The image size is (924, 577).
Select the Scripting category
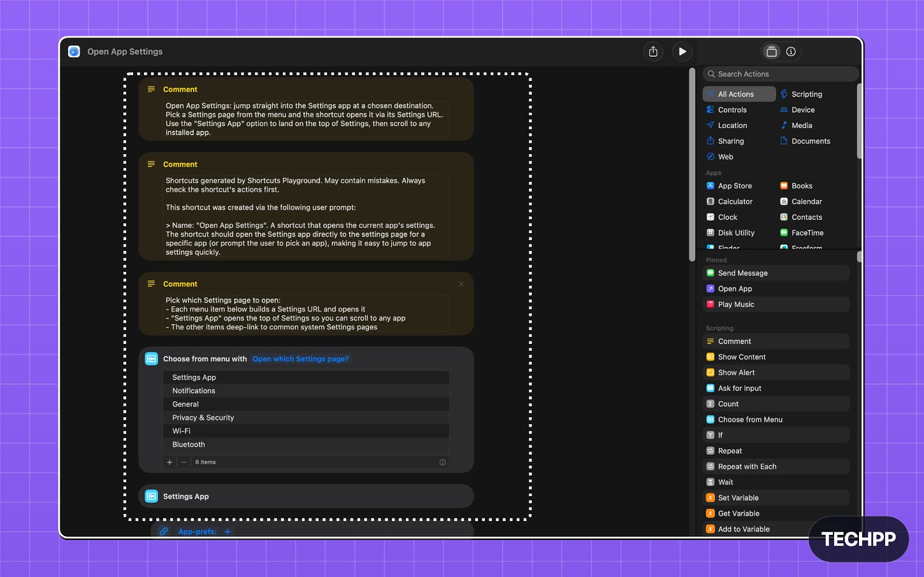801,94
